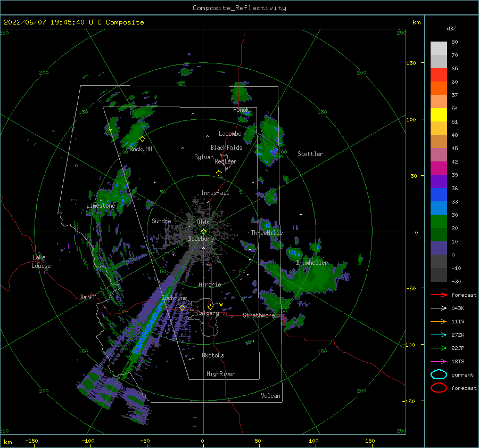Click the RockyMH map label
The width and height of the screenshot is (479, 448).
point(141,149)
